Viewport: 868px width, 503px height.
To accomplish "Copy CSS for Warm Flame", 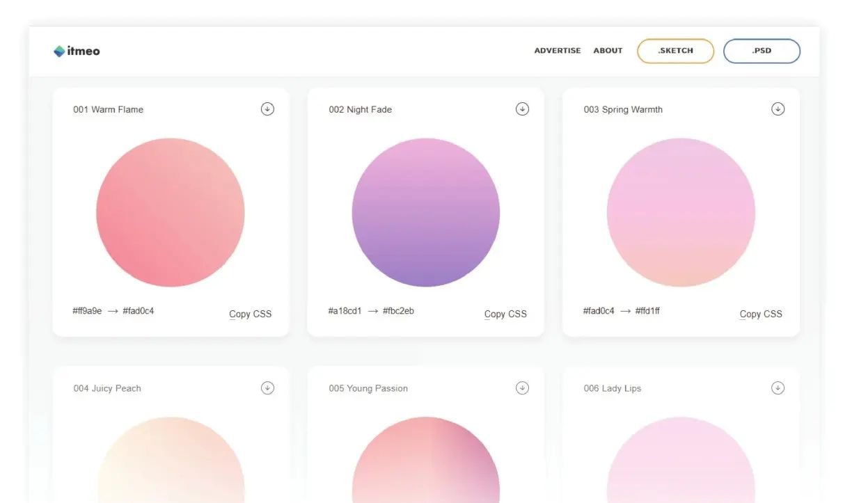I will (251, 314).
